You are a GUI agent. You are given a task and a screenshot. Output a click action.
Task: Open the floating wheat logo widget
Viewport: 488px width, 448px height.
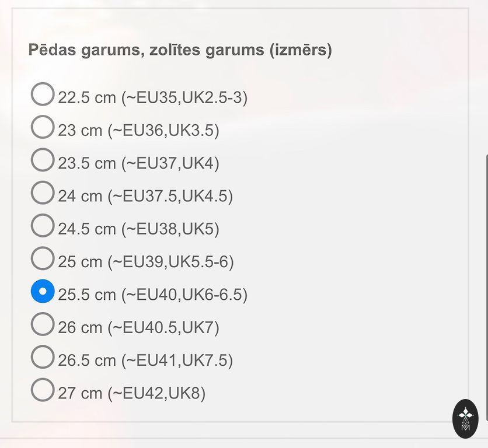coord(465,418)
